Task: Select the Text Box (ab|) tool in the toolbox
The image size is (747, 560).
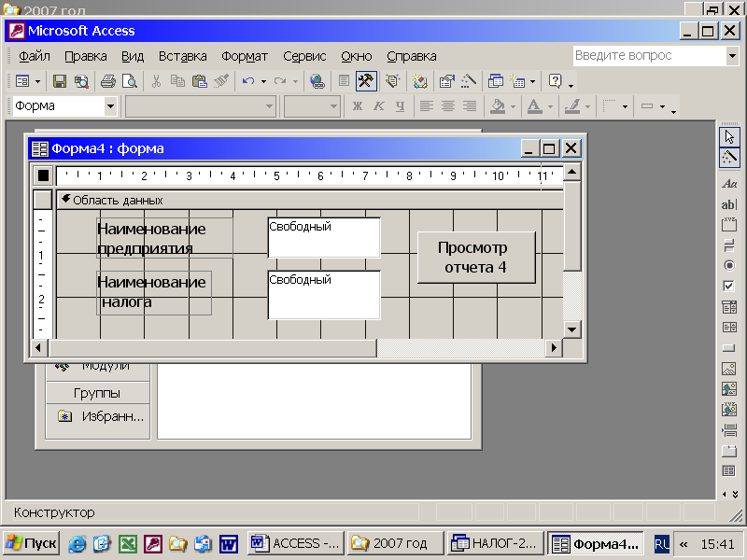Action: pyautogui.click(x=729, y=204)
